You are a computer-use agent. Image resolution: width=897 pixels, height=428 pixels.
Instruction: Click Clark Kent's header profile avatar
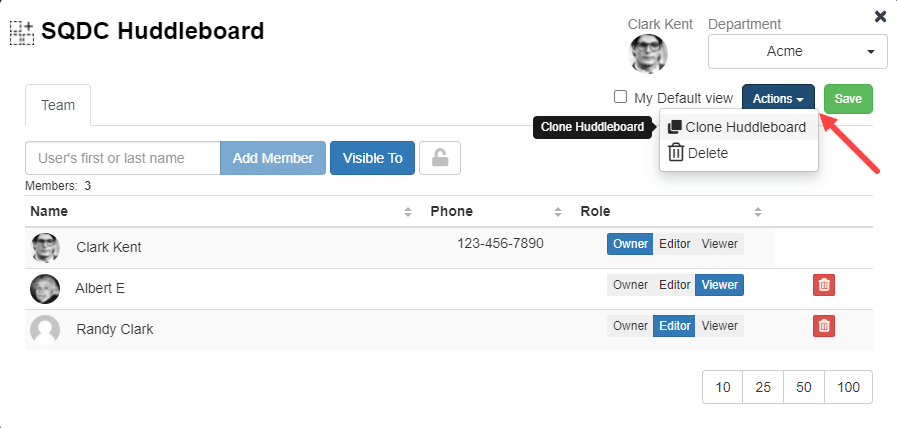tap(648, 54)
